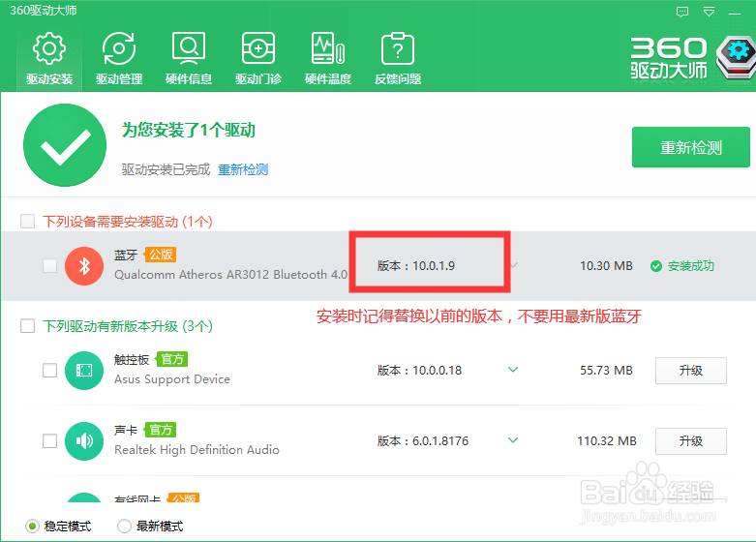Open the 驱动安装 gear icon tab
756x542 pixels.
[49, 48]
